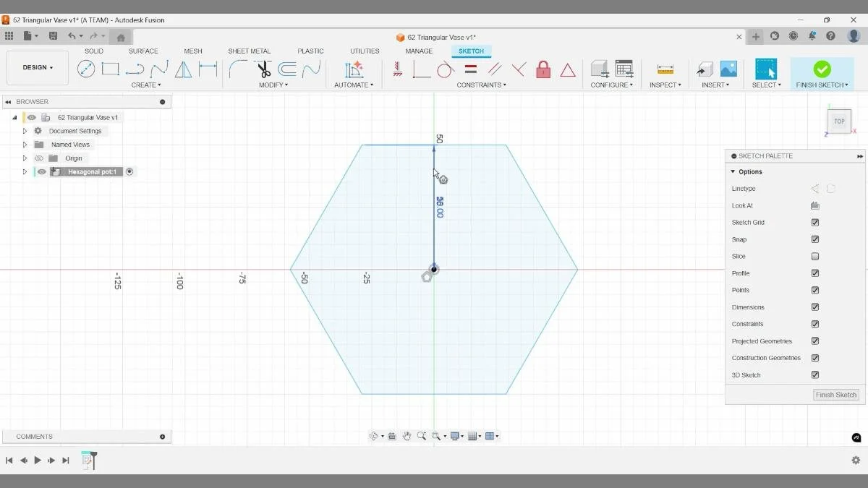Switch to the SOLID ribbon tab
Viewport: 868px width, 488px height.
click(93, 51)
